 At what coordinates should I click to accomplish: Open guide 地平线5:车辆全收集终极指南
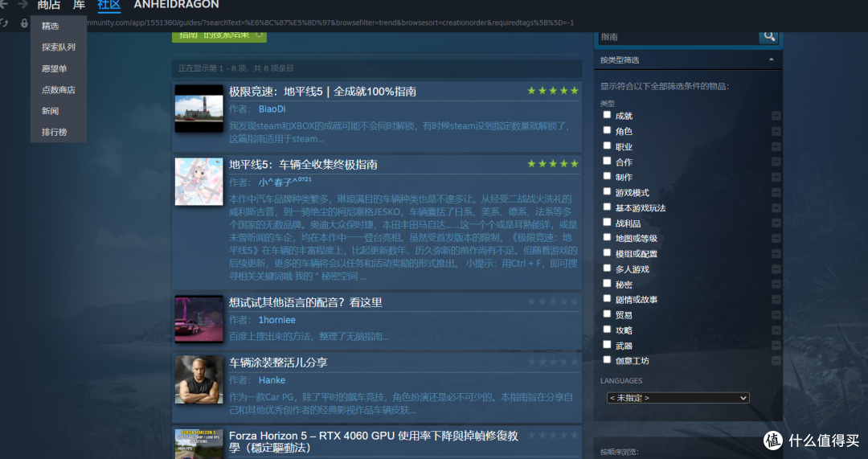click(x=303, y=165)
